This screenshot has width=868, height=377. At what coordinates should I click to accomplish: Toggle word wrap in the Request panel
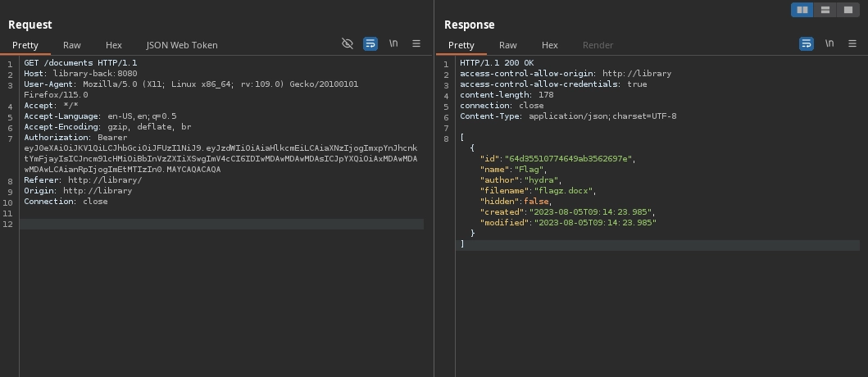[370, 43]
